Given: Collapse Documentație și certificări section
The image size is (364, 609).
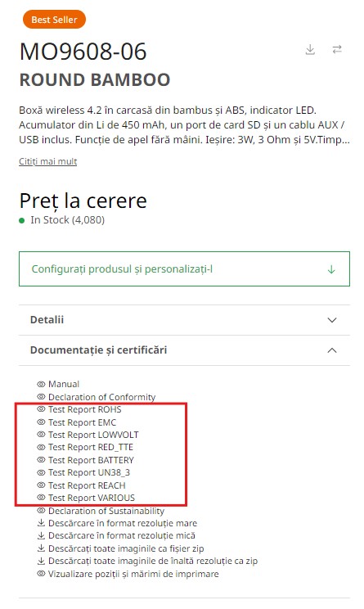Looking at the screenshot, I should pyautogui.click(x=332, y=350).
